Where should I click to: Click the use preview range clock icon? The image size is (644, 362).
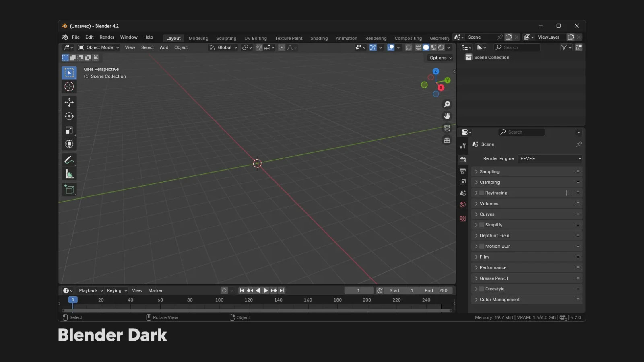coord(380,290)
